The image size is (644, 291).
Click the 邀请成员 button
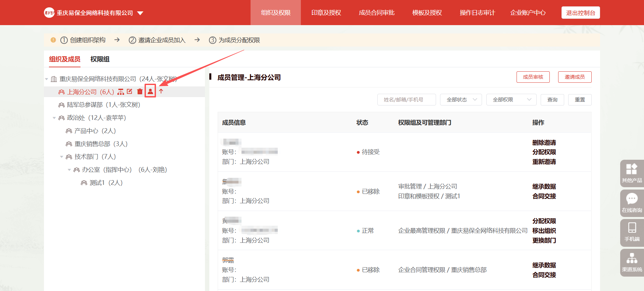tap(575, 77)
